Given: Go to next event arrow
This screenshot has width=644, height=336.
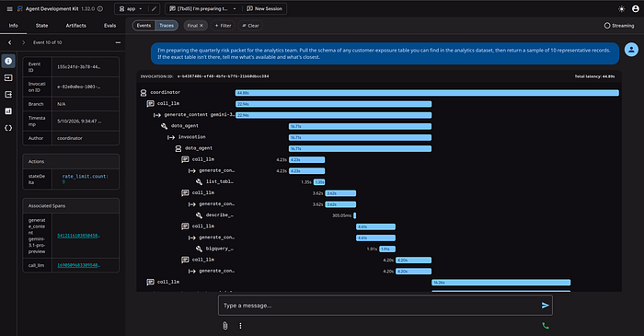Looking at the screenshot, I should tap(23, 42).
